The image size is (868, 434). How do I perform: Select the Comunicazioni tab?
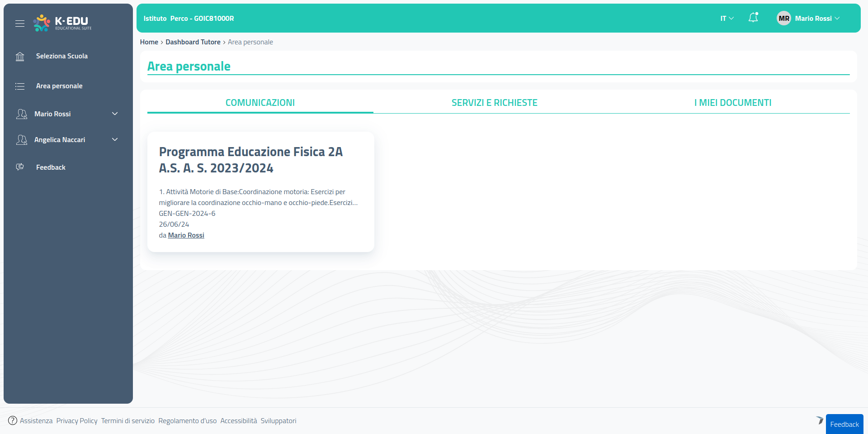[x=260, y=103]
